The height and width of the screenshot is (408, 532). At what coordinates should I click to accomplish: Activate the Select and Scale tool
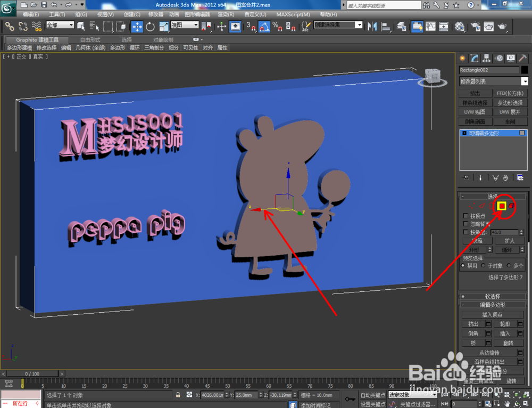(163, 26)
